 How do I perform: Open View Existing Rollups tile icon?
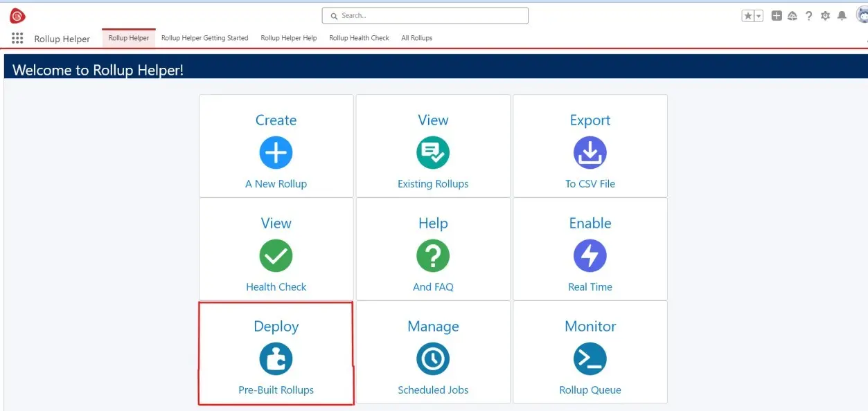433,153
